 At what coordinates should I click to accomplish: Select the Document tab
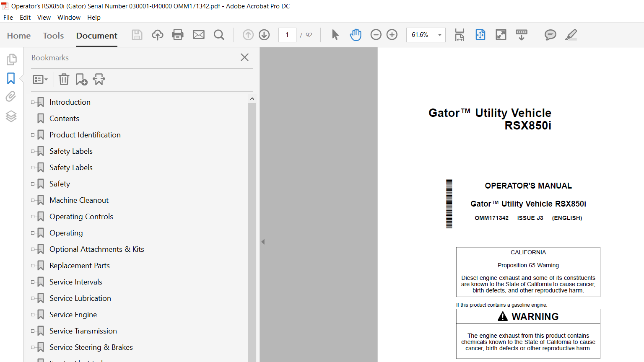[x=97, y=36]
